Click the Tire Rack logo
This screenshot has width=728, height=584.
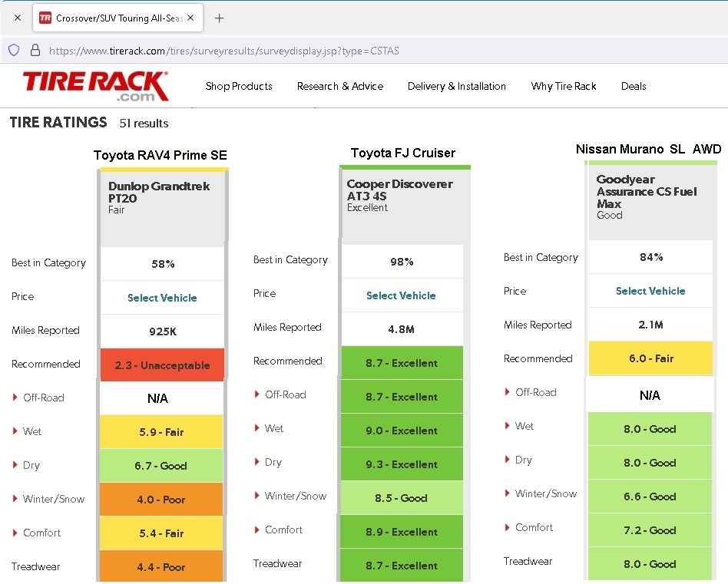[x=96, y=86]
